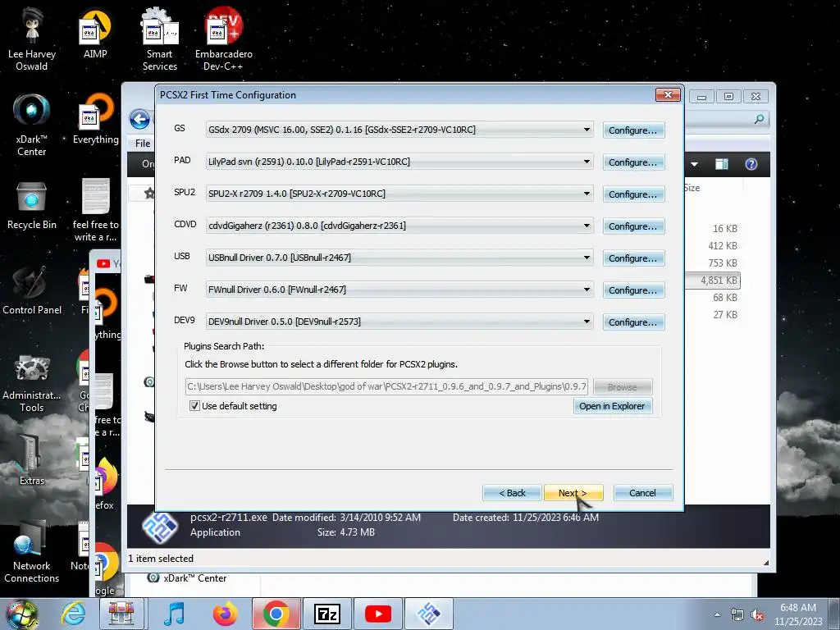Open File menu in Explorer window
The width and height of the screenshot is (840, 630).
tap(143, 144)
